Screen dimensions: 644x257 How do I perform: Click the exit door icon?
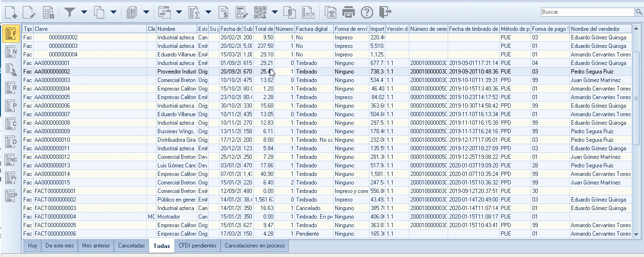coord(386,12)
